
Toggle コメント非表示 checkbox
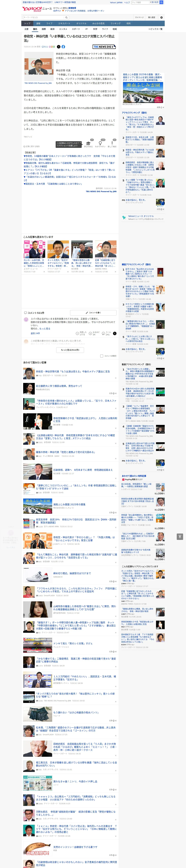pos(102,356)
